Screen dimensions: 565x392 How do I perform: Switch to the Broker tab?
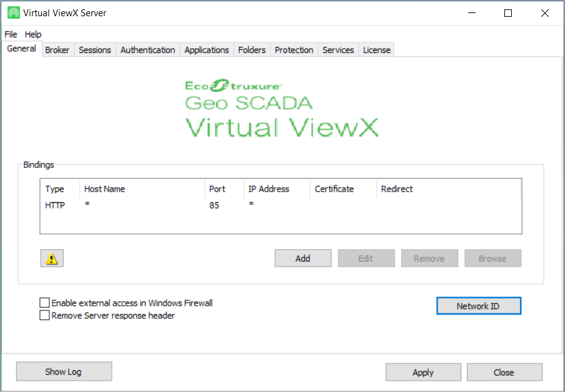57,50
